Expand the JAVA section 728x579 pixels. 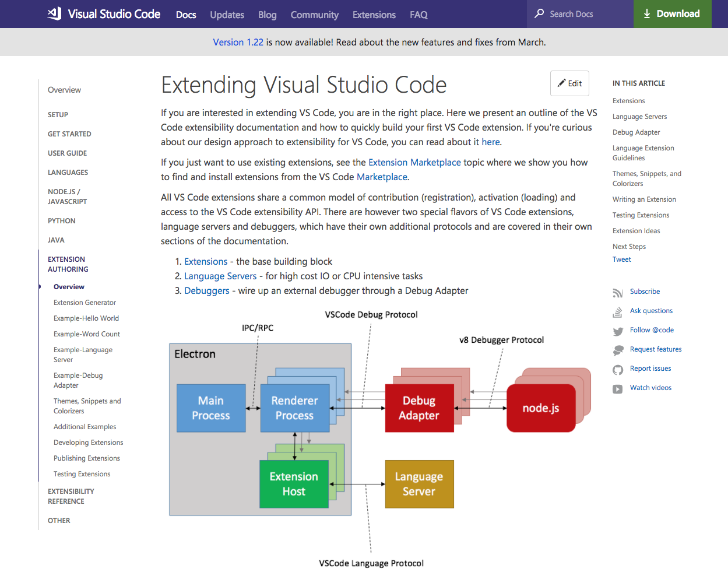tap(56, 240)
